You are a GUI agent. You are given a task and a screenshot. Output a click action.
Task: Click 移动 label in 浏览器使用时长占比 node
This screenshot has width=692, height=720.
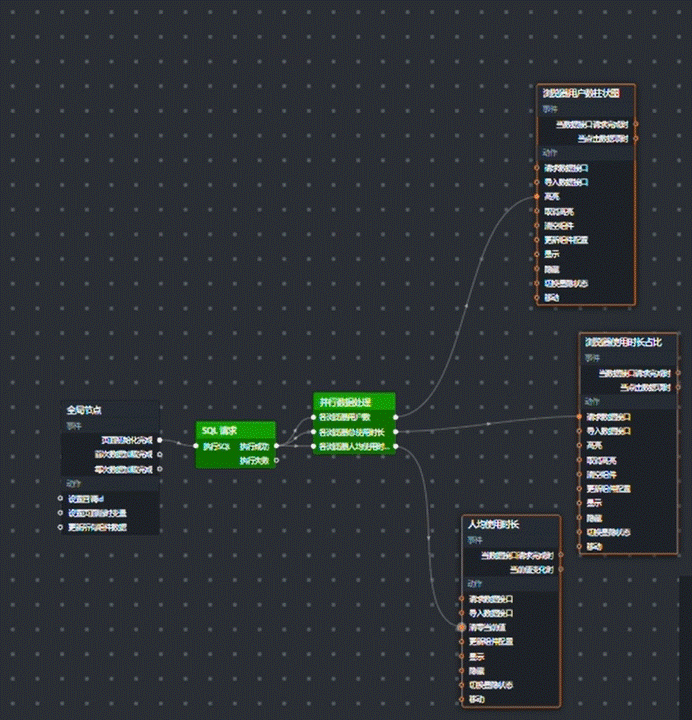595,547
